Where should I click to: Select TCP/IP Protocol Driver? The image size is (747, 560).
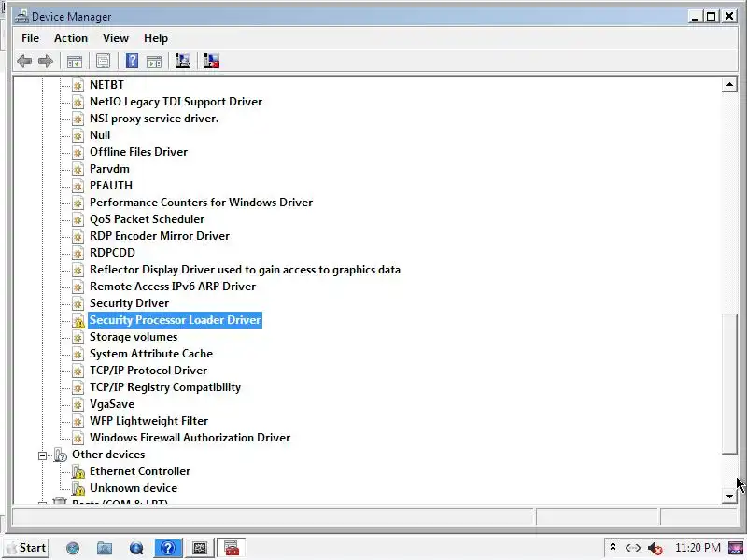pos(148,371)
